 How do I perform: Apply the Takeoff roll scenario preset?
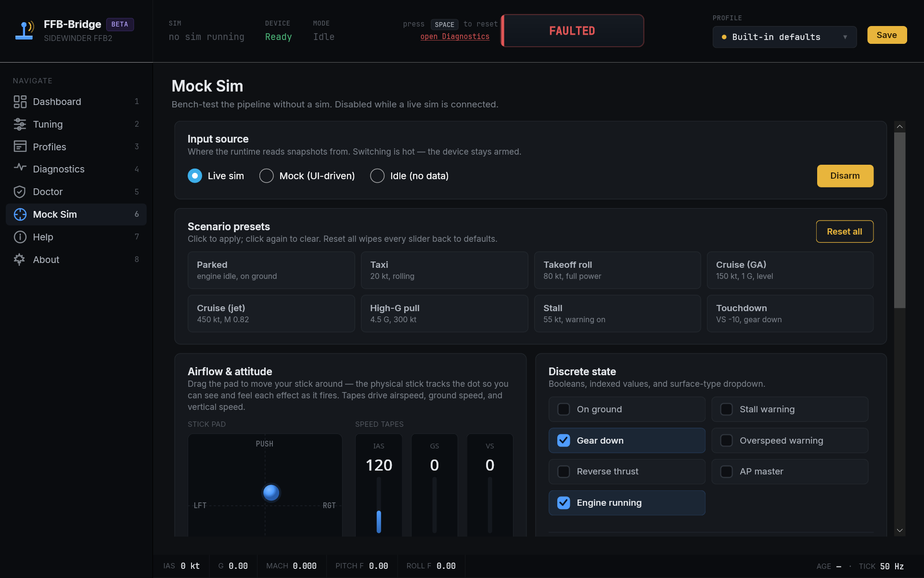pyautogui.click(x=617, y=270)
